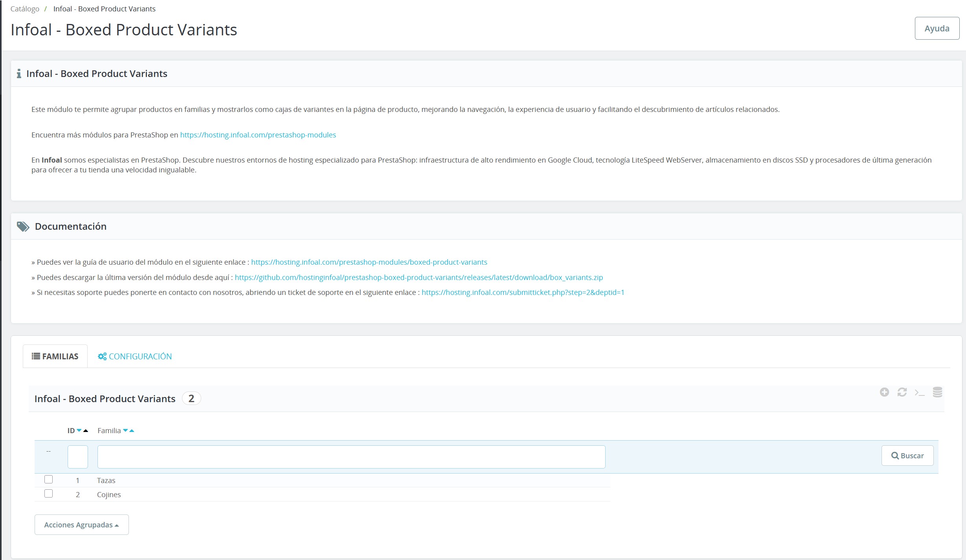The height and width of the screenshot is (560, 966).
Task: Select the checkbox for Cojines row
Action: [x=48, y=494]
